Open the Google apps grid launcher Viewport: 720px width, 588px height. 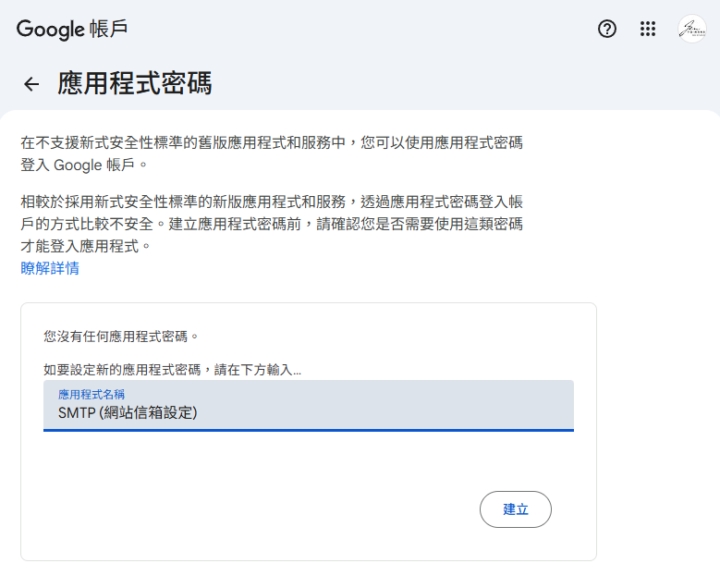tap(648, 29)
